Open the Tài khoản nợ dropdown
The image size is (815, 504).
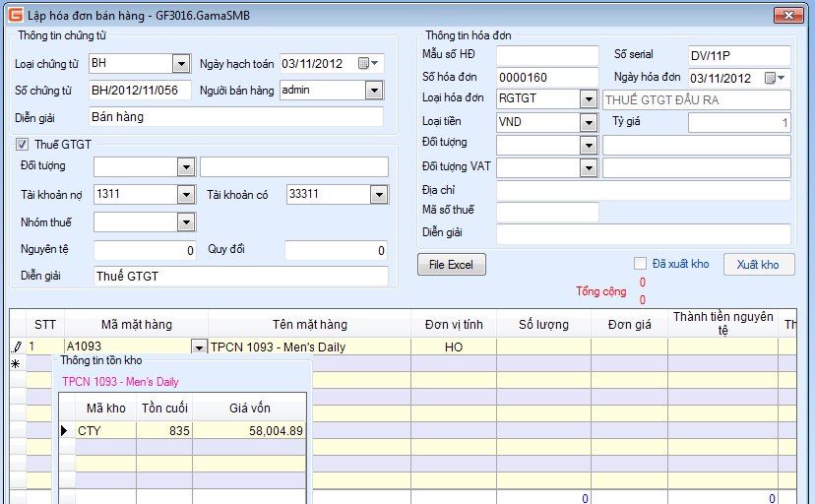point(185,195)
